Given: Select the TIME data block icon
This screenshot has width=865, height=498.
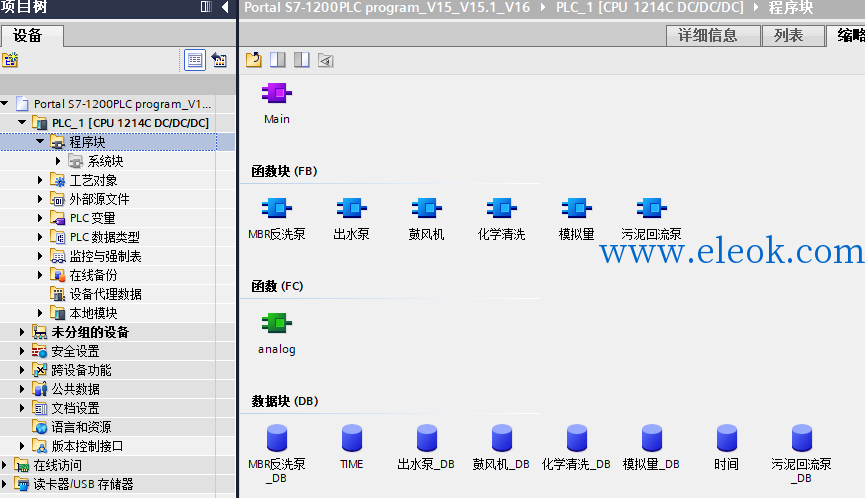Looking at the screenshot, I should (351, 438).
